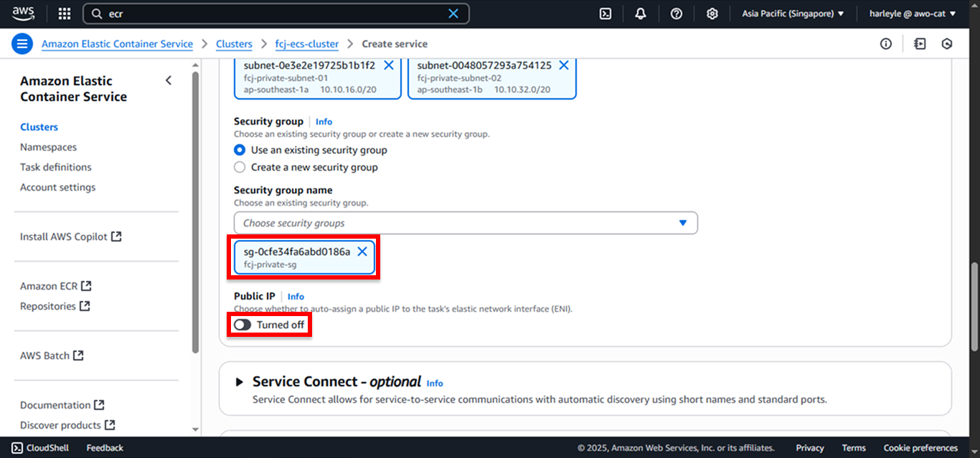Remove subnet-0048057293a754125 with its X
Screen dimensions: 980x458
pos(564,65)
